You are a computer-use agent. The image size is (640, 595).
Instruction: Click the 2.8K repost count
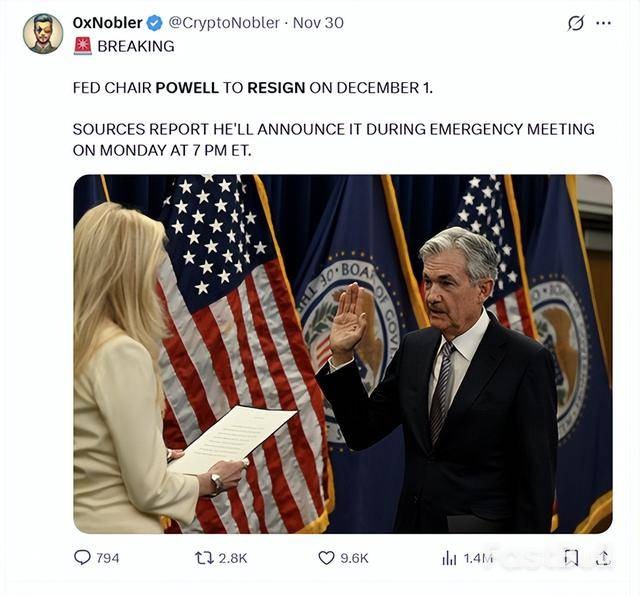(233, 558)
